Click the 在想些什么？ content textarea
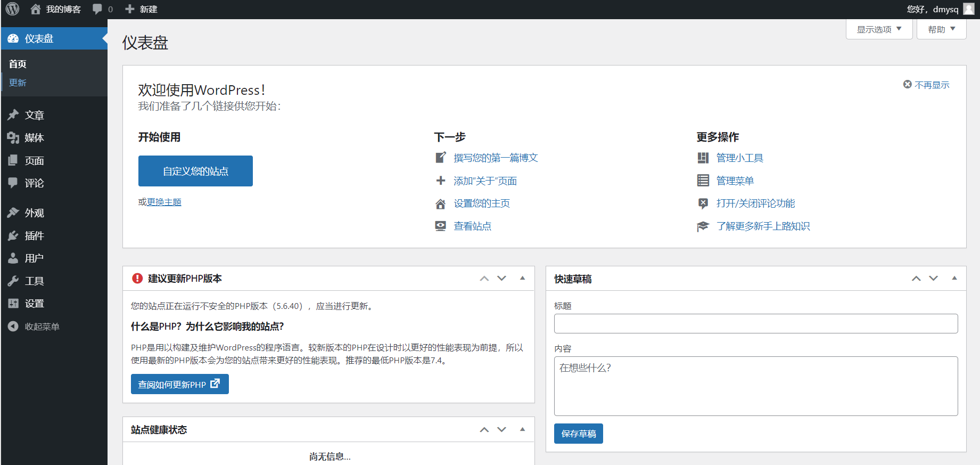Image resolution: width=980 pixels, height=465 pixels. tap(756, 386)
